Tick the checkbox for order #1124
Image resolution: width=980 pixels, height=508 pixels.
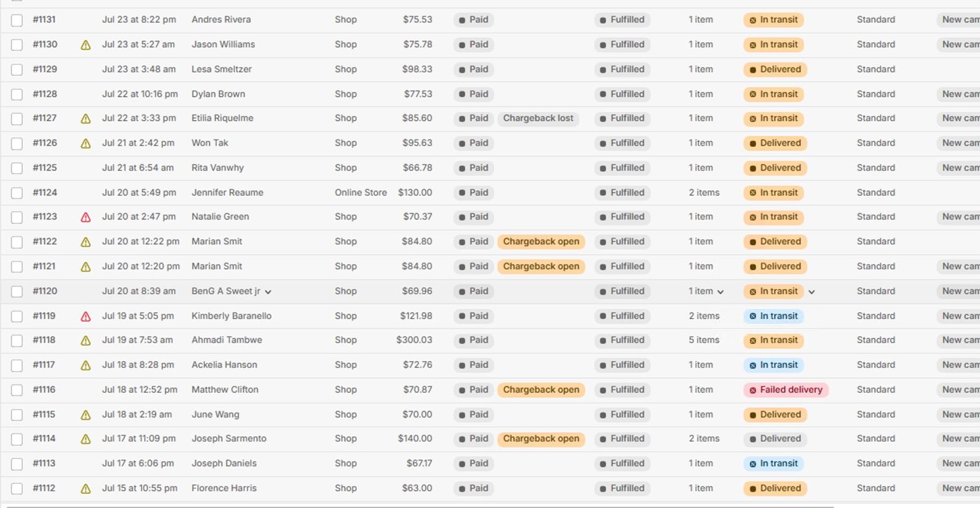17,193
